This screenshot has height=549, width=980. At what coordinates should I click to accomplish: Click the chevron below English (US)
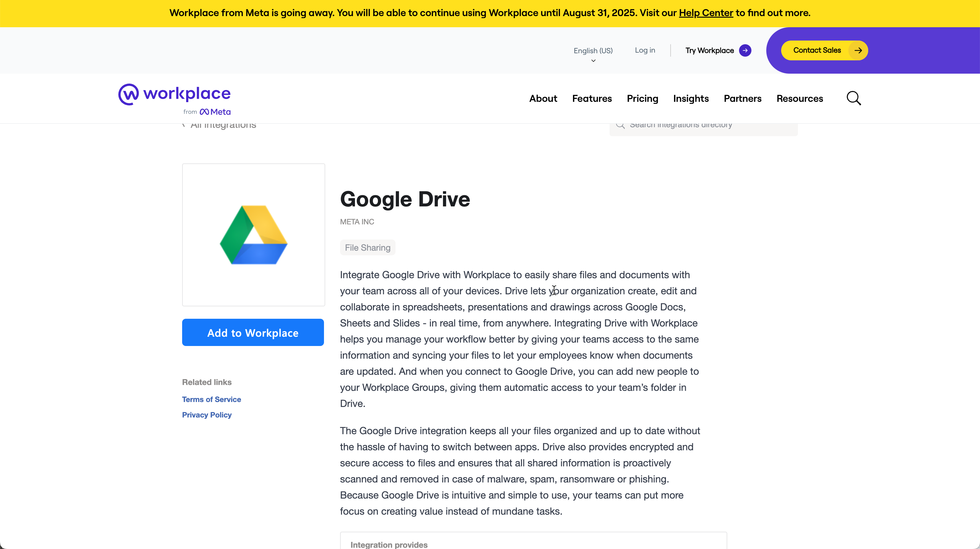[593, 61]
